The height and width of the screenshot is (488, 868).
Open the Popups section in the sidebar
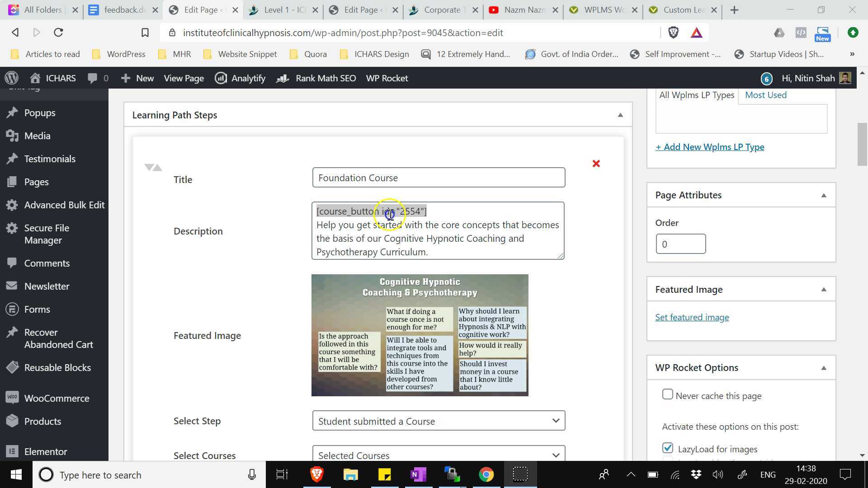[x=41, y=113]
